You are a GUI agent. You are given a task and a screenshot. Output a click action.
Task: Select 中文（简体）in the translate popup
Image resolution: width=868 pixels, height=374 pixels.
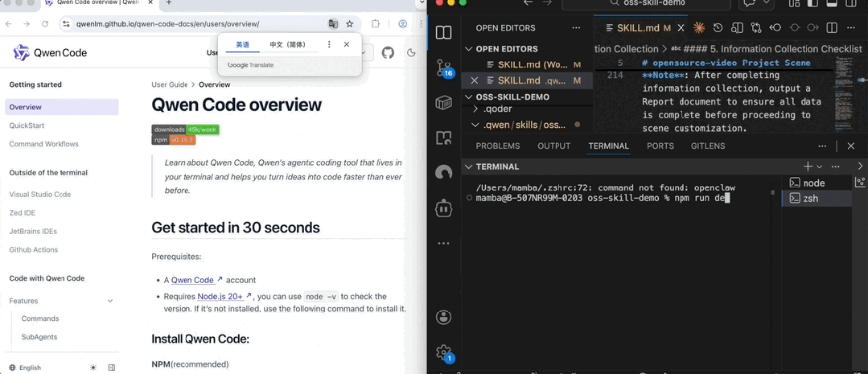287,44
